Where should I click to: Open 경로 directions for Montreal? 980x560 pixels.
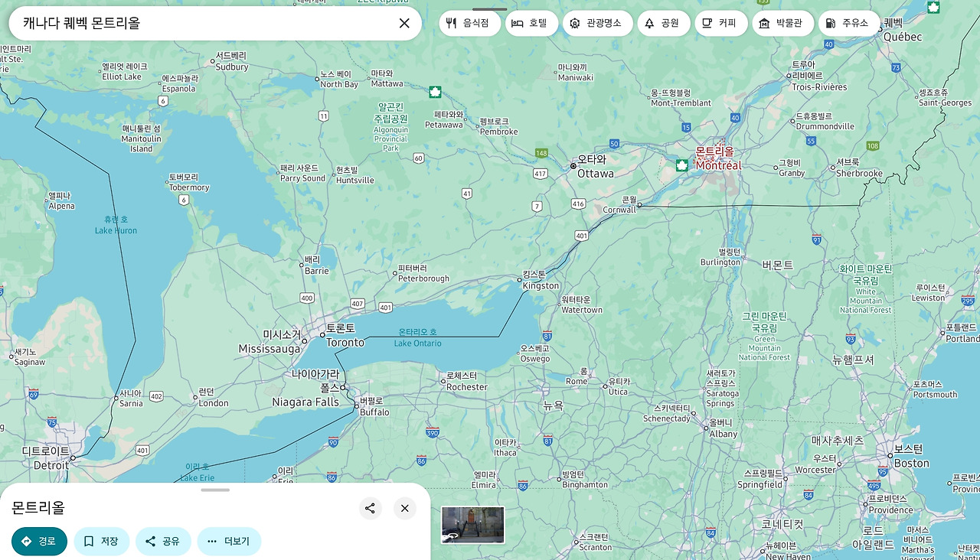tap(39, 541)
